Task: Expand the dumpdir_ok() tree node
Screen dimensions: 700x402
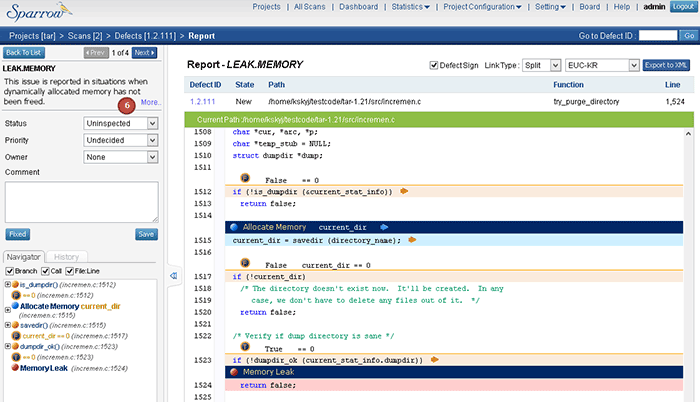Action: click(8, 346)
